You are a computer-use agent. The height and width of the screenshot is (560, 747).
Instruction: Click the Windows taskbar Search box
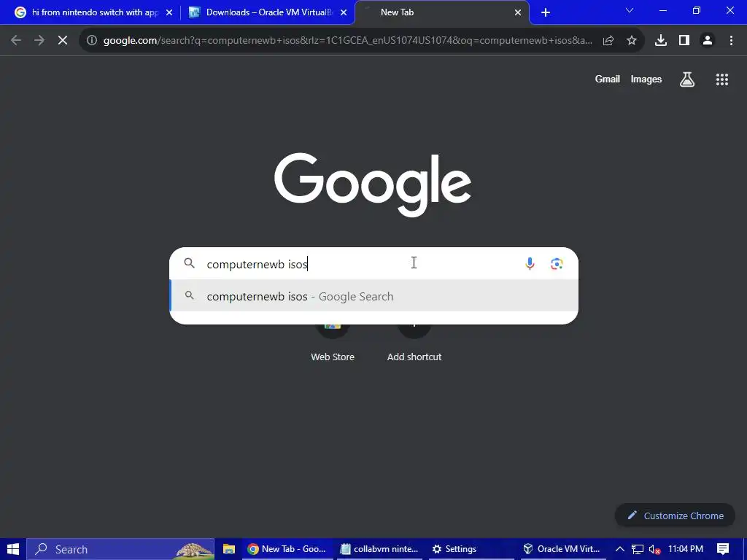click(x=120, y=549)
